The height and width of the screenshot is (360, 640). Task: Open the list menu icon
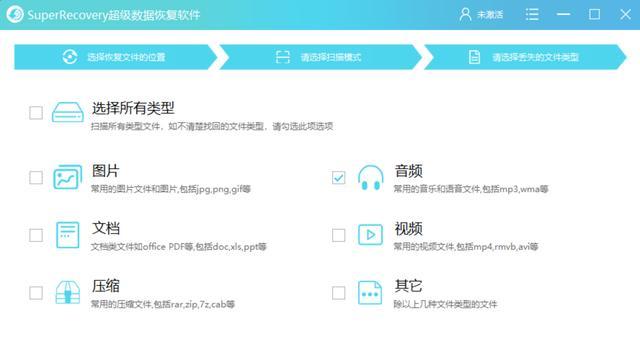pyautogui.click(x=532, y=15)
